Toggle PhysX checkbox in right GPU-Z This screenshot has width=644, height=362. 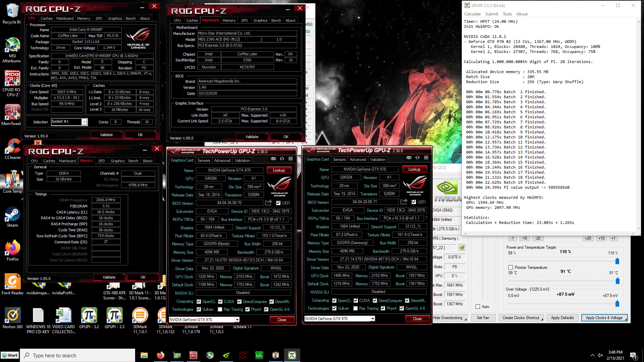[383, 308]
